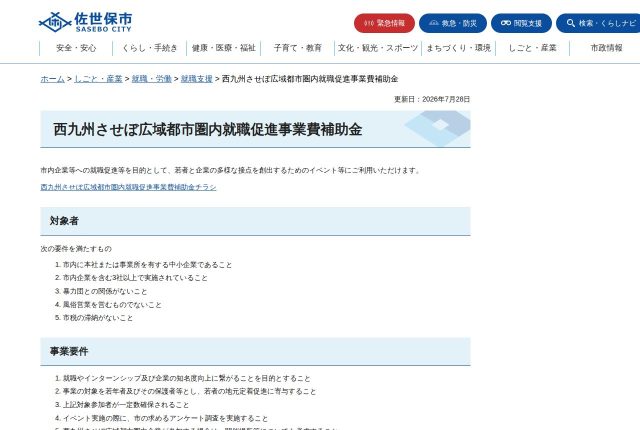Open the 閲覧支援 button
Image resolution: width=640 pixels, height=430 pixels.
tap(521, 23)
